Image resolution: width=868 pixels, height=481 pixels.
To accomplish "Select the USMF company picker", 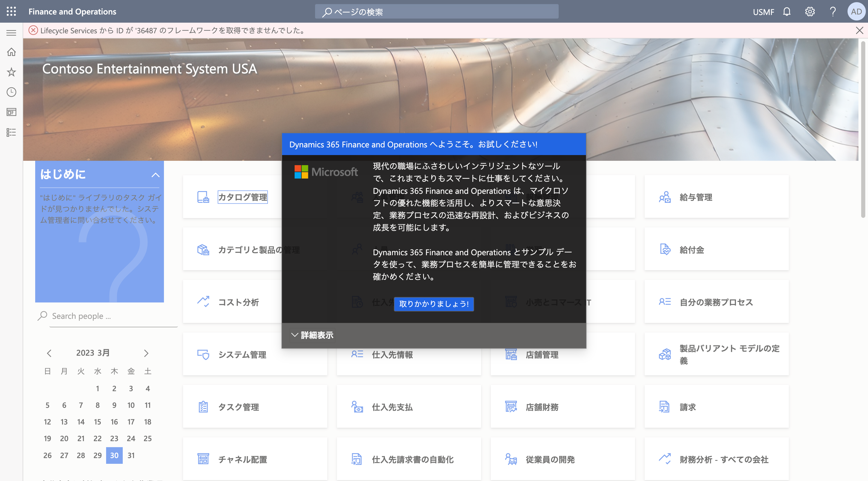I will [x=763, y=12].
